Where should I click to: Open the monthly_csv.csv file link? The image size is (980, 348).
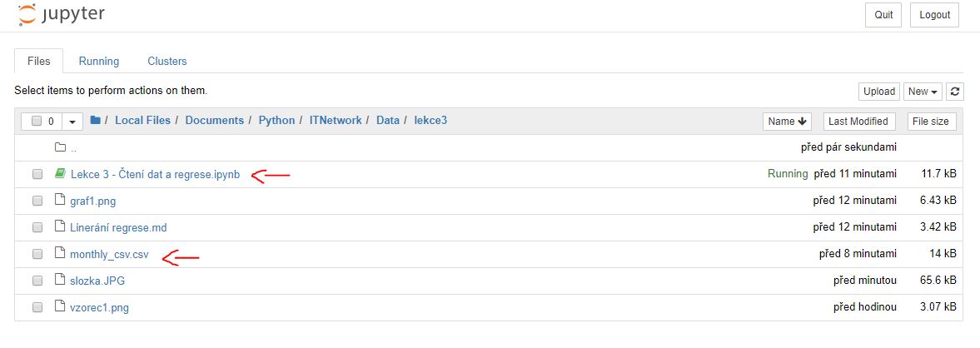click(109, 254)
